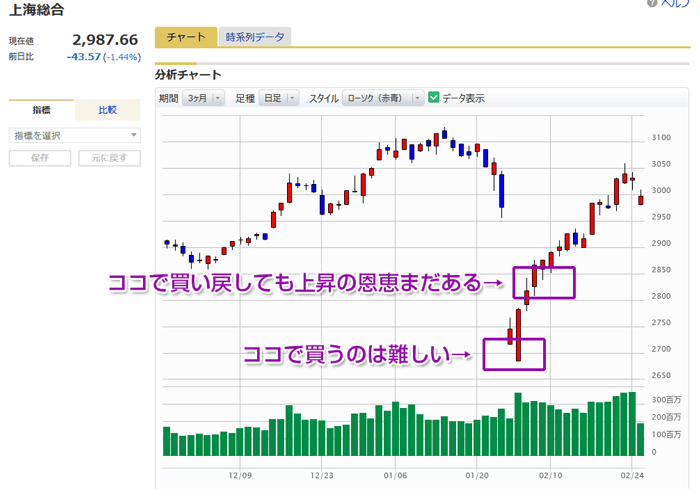The image size is (700, 489).
Task: Switch to the 時系列データ tab
Action: pos(256,37)
